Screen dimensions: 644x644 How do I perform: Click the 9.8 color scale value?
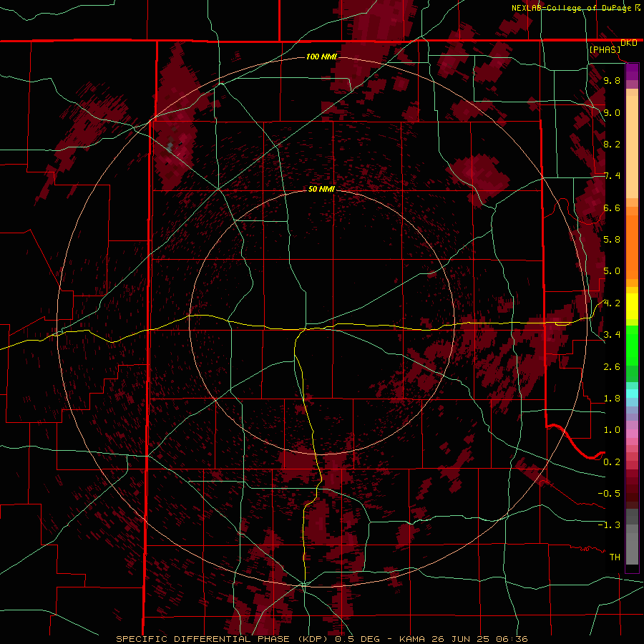point(612,80)
